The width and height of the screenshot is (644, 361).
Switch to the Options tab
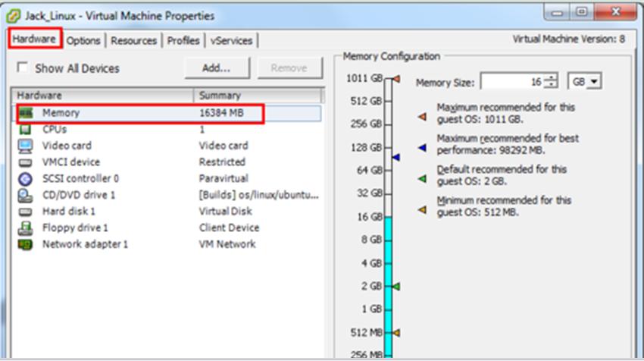click(83, 41)
